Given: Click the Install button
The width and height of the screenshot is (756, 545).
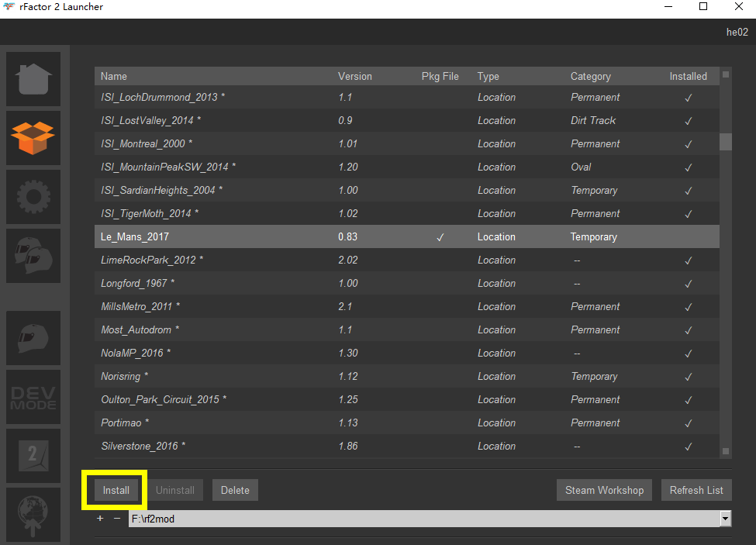Looking at the screenshot, I should point(116,490).
